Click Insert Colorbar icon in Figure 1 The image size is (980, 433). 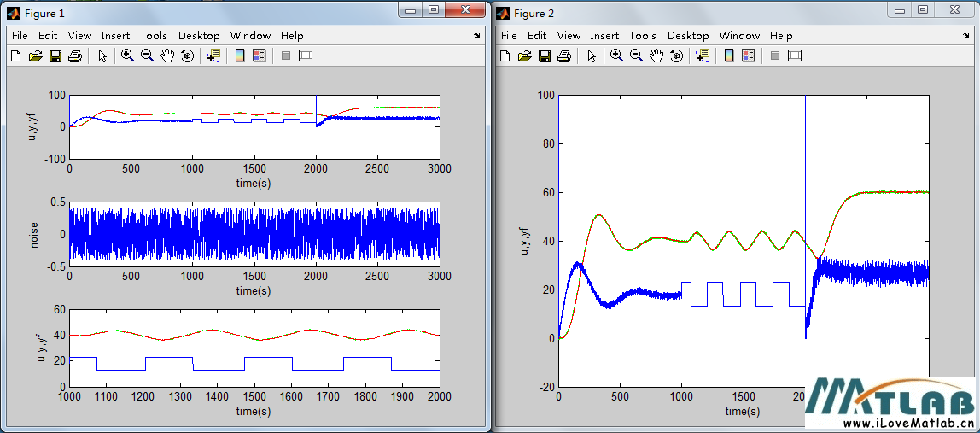tap(240, 56)
